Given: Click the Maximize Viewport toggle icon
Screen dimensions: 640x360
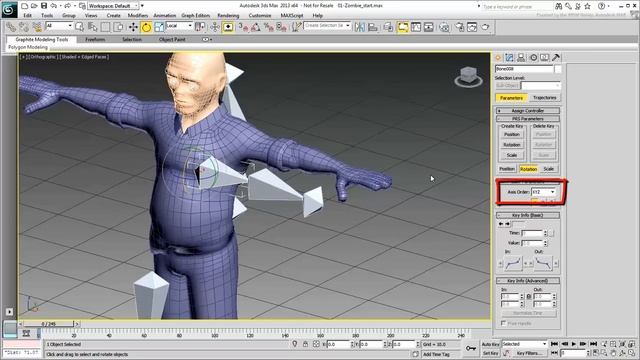Looking at the screenshot, I should point(631,353).
